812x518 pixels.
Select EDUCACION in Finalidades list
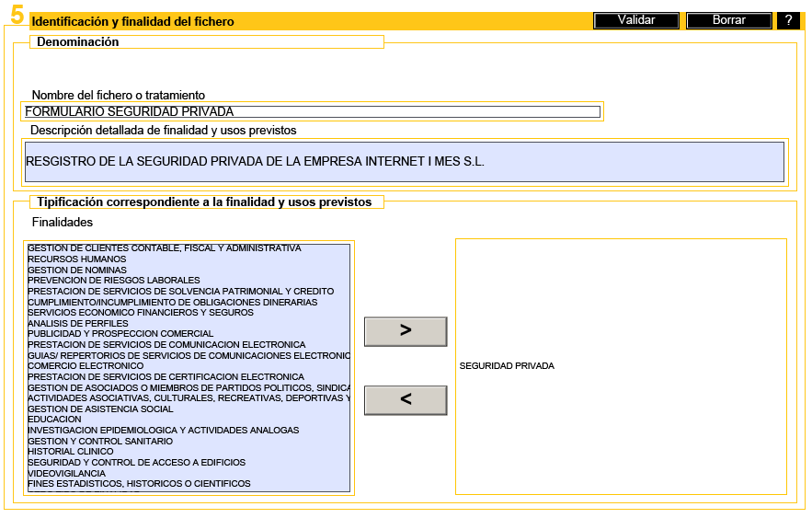54,419
